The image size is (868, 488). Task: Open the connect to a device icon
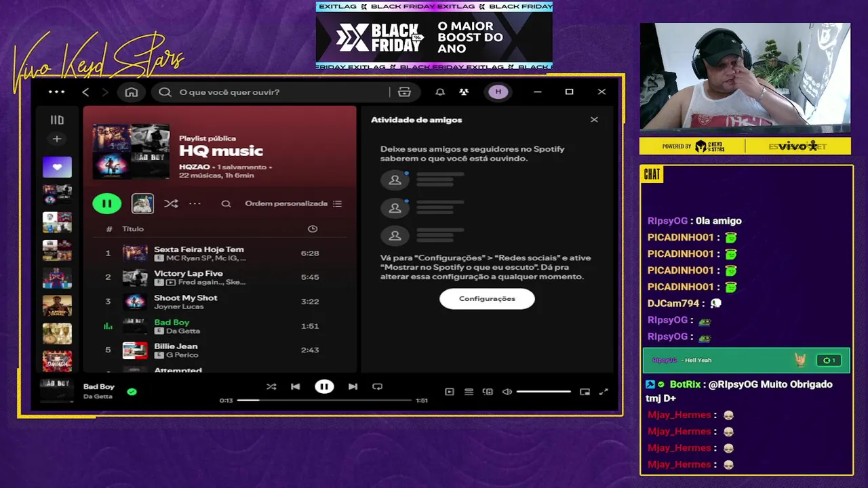click(x=488, y=392)
